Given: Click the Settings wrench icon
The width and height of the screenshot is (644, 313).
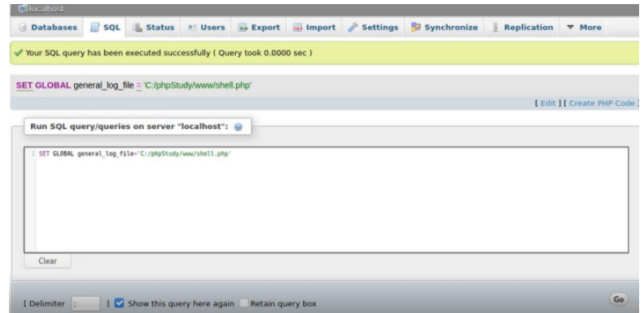Looking at the screenshot, I should tap(353, 28).
